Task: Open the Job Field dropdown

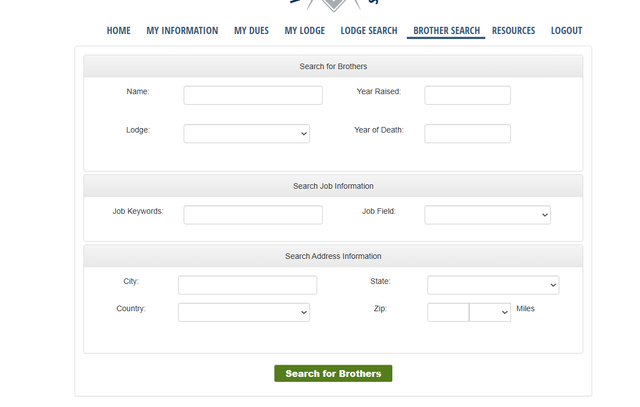Action: tap(487, 215)
